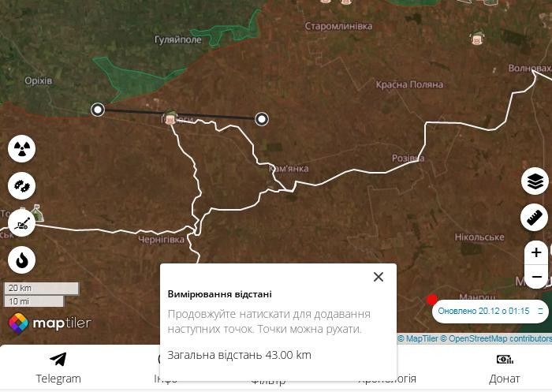Select the left measurement line endpoint
This screenshot has width=552, height=392.
[x=98, y=110]
